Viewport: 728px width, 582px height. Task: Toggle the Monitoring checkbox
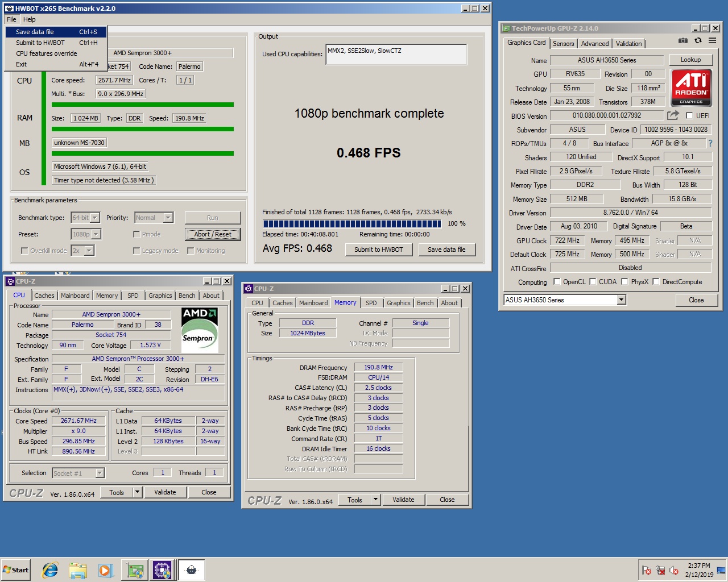pos(191,251)
